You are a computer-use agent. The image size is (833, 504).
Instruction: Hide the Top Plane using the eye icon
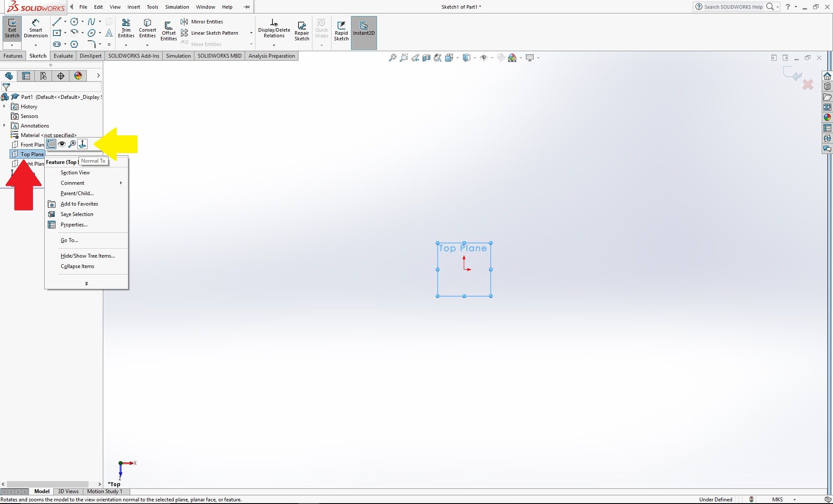[62, 144]
